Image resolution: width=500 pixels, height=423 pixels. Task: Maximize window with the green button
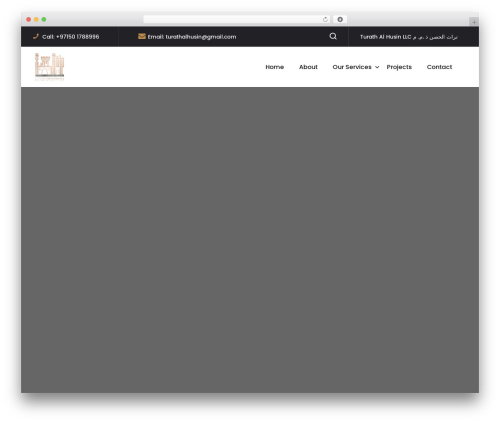point(44,19)
